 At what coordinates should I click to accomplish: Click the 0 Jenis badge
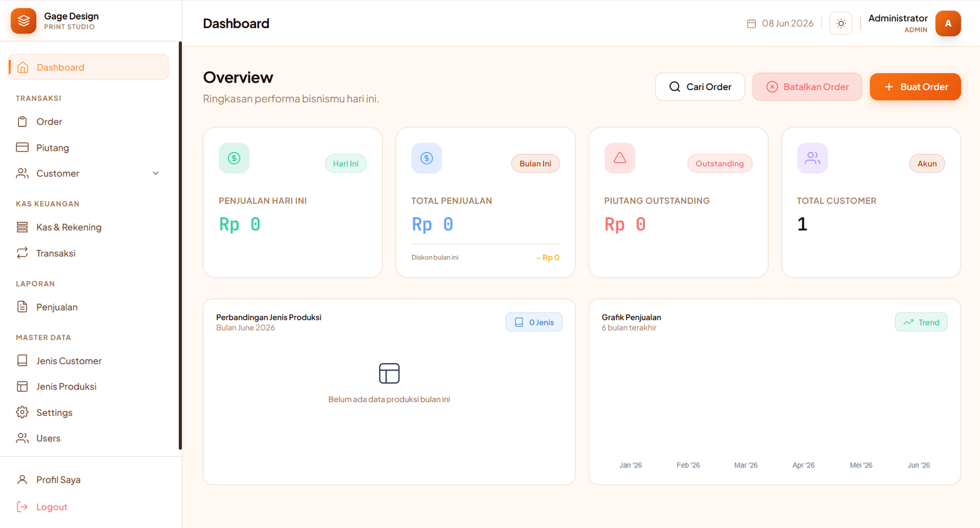(534, 322)
